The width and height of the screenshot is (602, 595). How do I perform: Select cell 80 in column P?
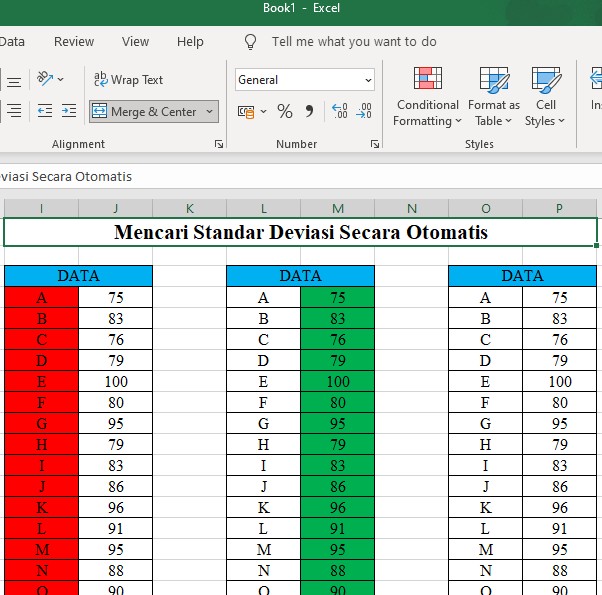pyautogui.click(x=559, y=402)
